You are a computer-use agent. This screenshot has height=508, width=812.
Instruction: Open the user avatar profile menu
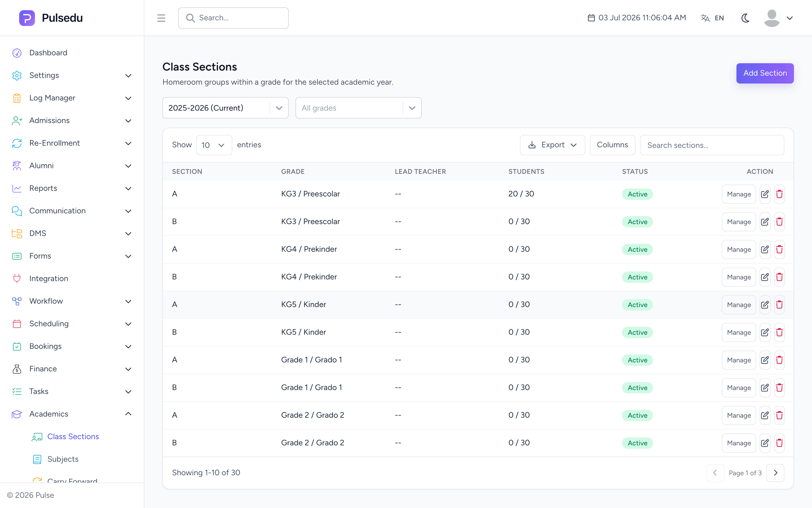coord(778,18)
